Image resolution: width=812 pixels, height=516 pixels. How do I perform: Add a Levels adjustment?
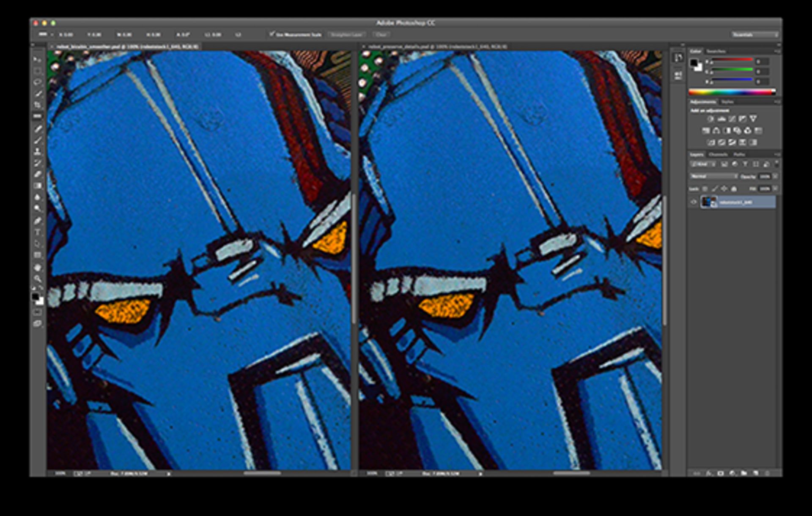pyautogui.click(x=721, y=119)
